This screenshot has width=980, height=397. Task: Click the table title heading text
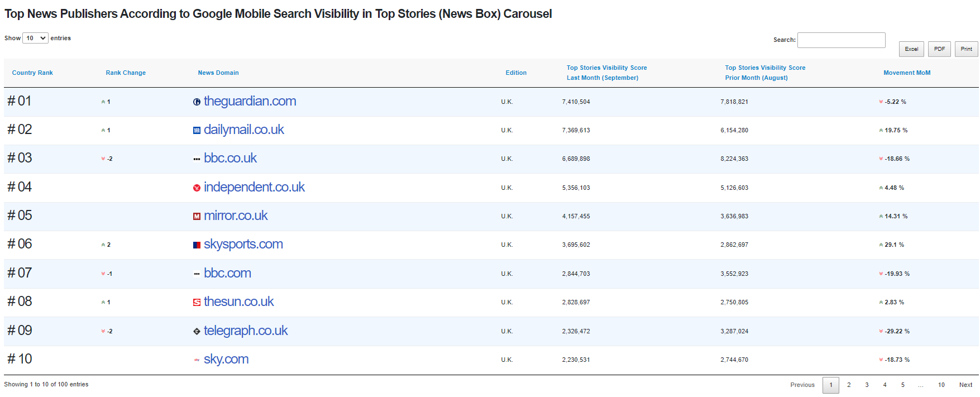(278, 14)
